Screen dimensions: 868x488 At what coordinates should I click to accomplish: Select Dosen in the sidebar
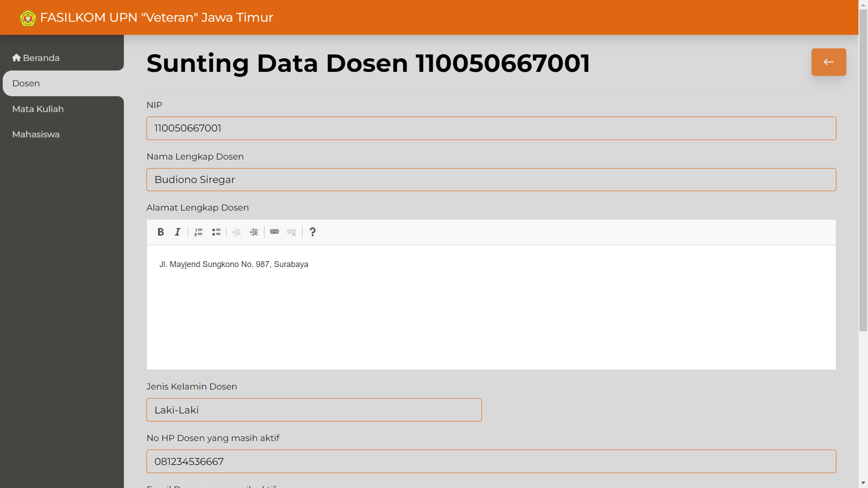click(x=63, y=83)
